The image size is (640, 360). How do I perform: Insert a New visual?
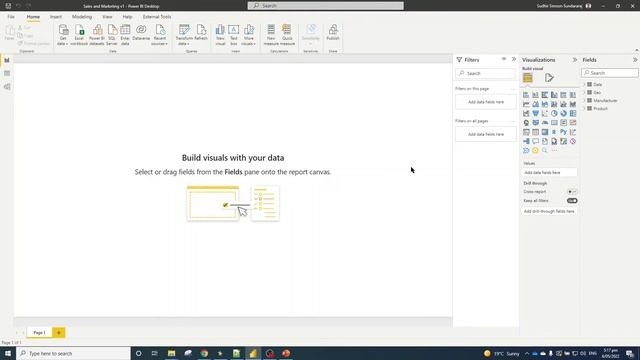click(x=220, y=35)
